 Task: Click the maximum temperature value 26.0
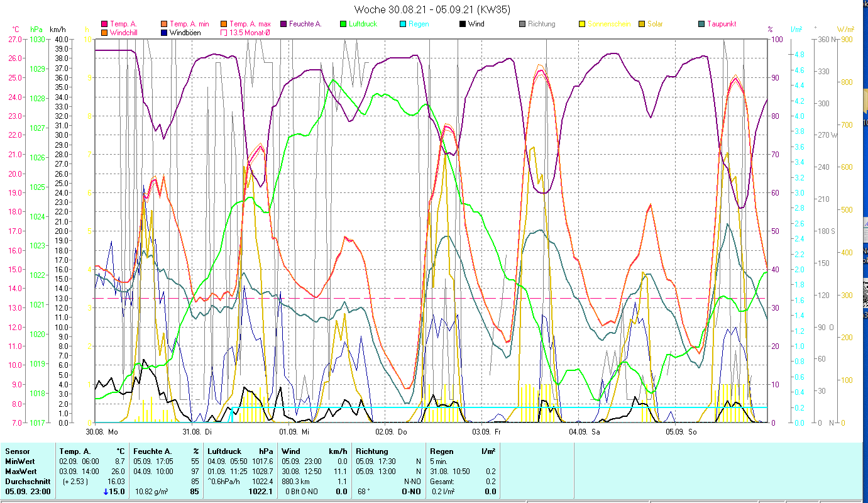click(x=118, y=472)
